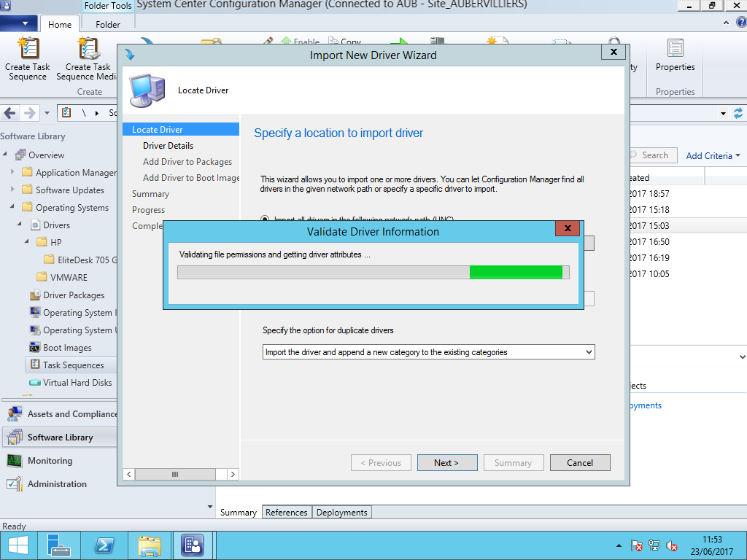Viewport: 747px width, 560px height.
Task: Click the Add Driver to Packages step
Action: click(187, 162)
